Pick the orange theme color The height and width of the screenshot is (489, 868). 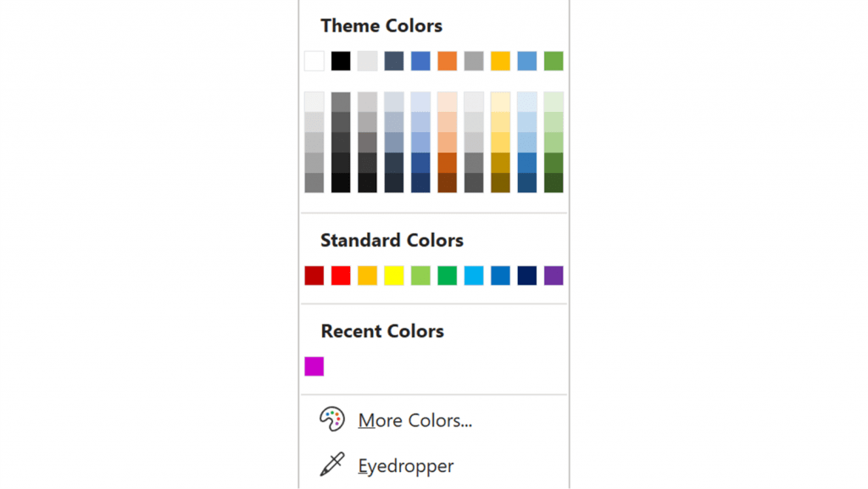coord(447,60)
